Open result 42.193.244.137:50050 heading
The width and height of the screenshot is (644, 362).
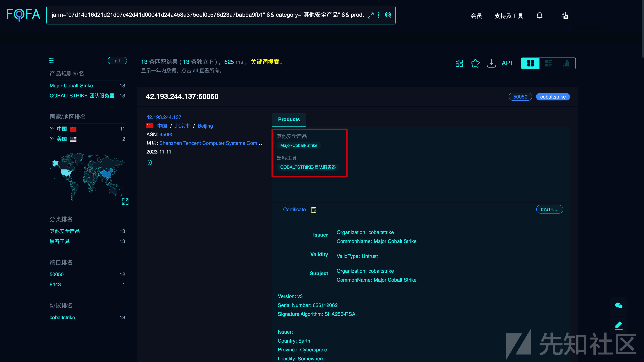(x=182, y=97)
